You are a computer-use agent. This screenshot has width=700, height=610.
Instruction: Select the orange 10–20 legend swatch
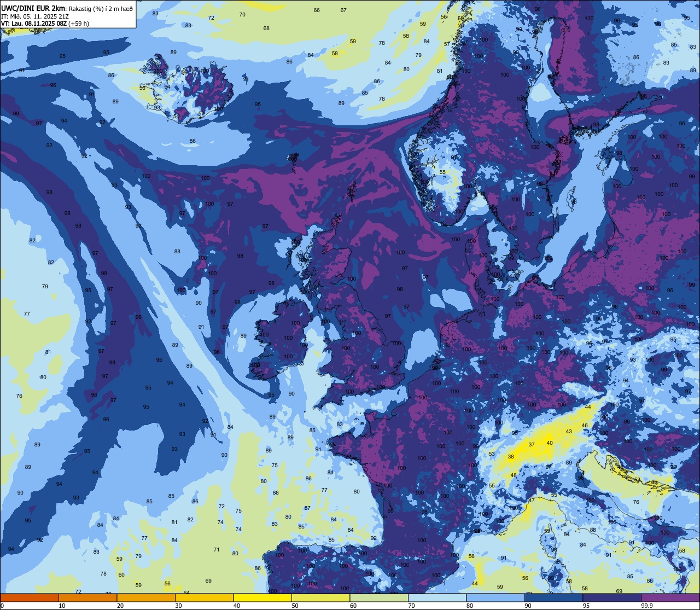click(87, 597)
